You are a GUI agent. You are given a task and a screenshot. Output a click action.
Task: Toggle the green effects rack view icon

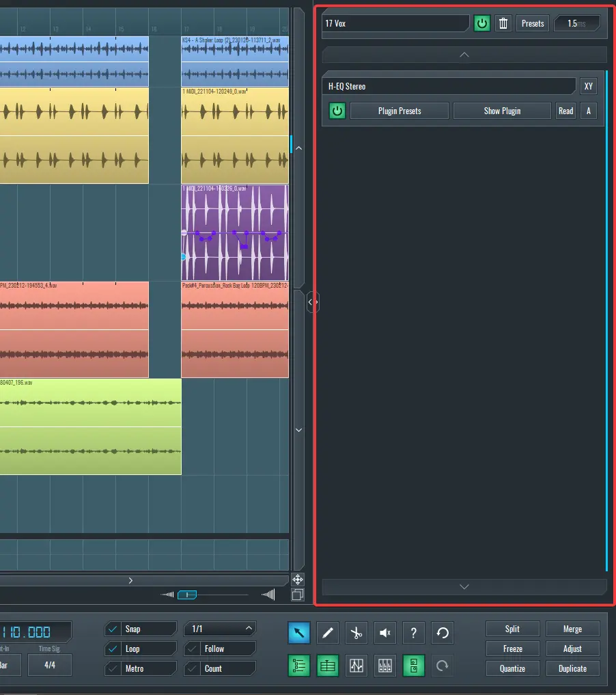point(414,666)
